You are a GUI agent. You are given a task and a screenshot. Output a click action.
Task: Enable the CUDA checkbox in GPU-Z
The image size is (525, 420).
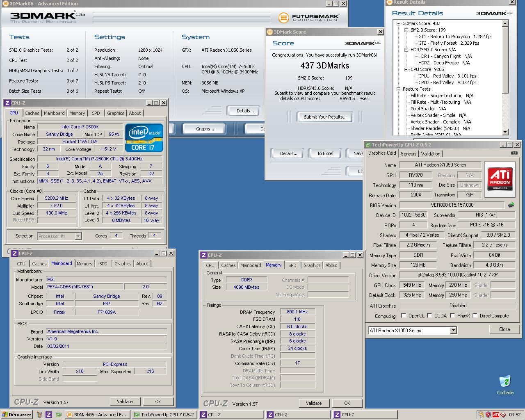(429, 316)
